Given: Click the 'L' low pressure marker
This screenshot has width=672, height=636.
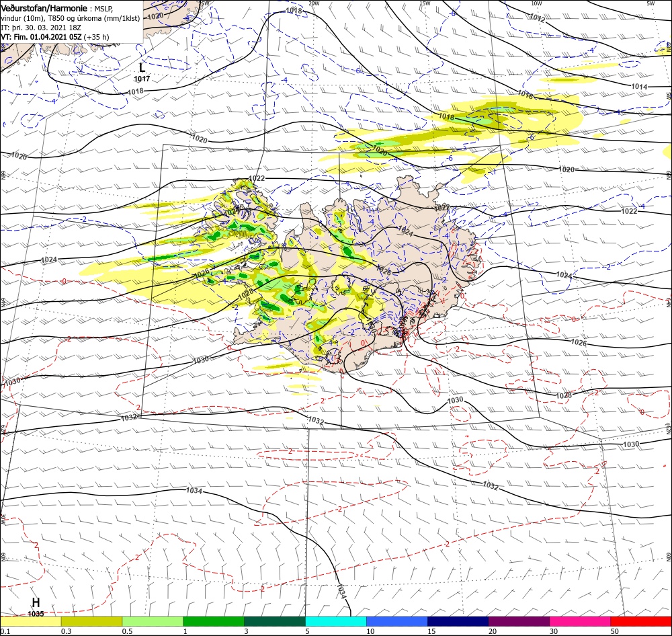Looking at the screenshot, I should click(142, 67).
